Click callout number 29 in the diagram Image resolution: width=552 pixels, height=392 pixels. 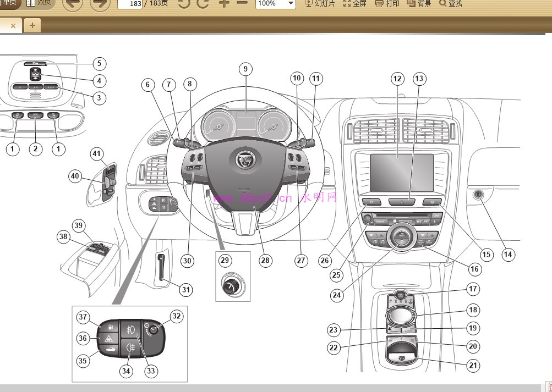pos(225,260)
